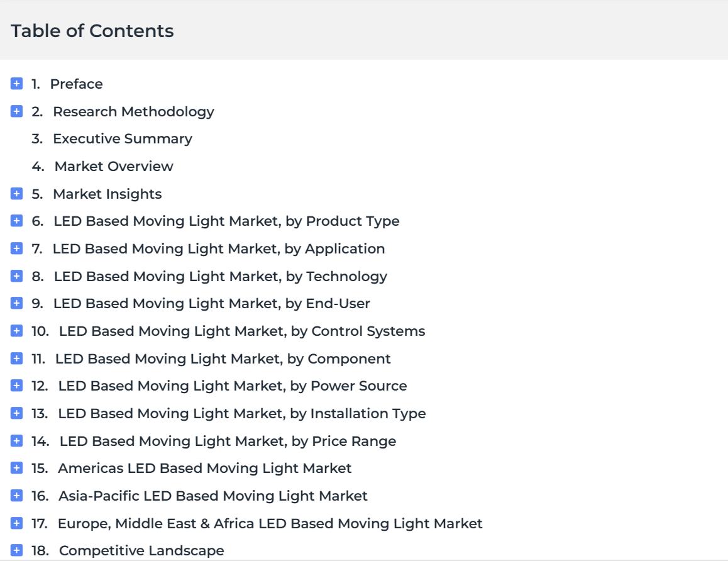The height and width of the screenshot is (561, 728).
Task: Expand the by Technology chapter plus icon
Action: coord(17,276)
